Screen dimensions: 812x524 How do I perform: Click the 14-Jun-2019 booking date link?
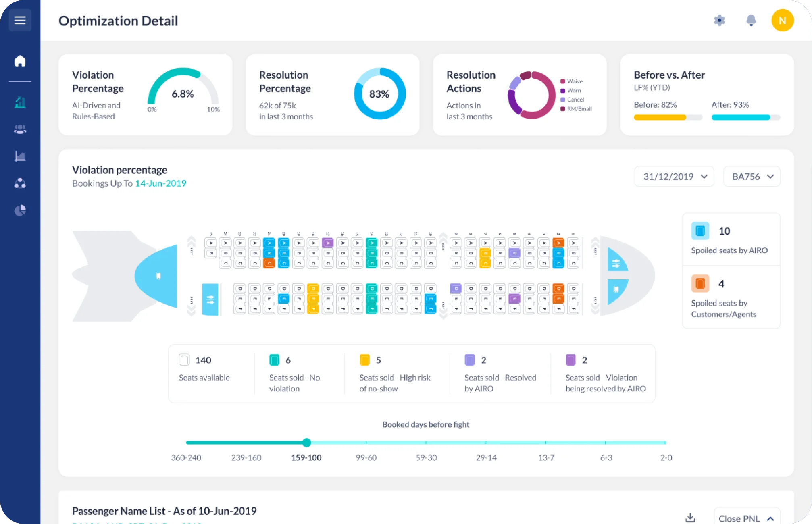tap(160, 183)
